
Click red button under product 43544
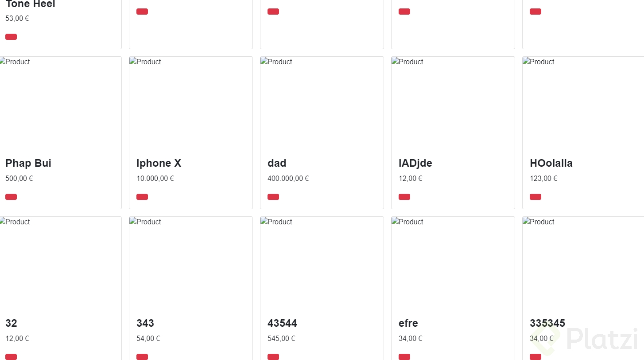pos(273,357)
